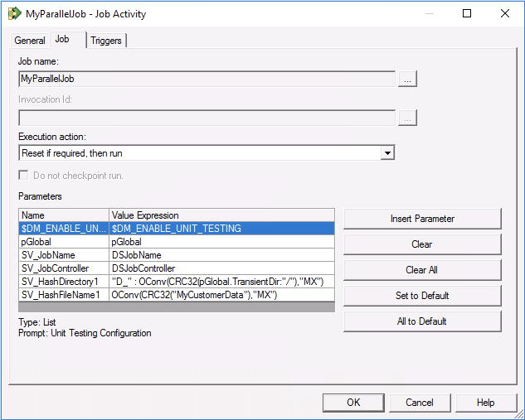Image resolution: width=525 pixels, height=420 pixels.
Task: Select the Job tab
Action: click(62, 40)
